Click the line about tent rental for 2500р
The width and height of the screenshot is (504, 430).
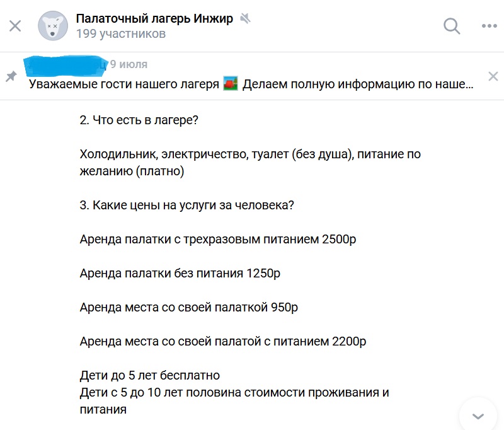tap(222, 239)
